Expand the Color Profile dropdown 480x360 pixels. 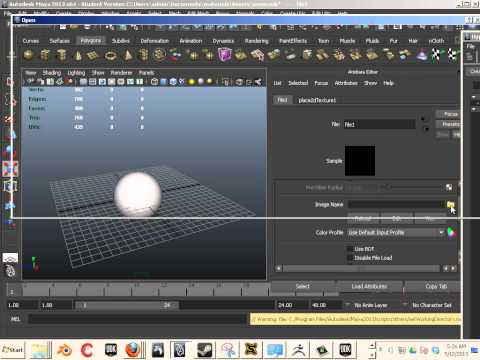(396, 232)
